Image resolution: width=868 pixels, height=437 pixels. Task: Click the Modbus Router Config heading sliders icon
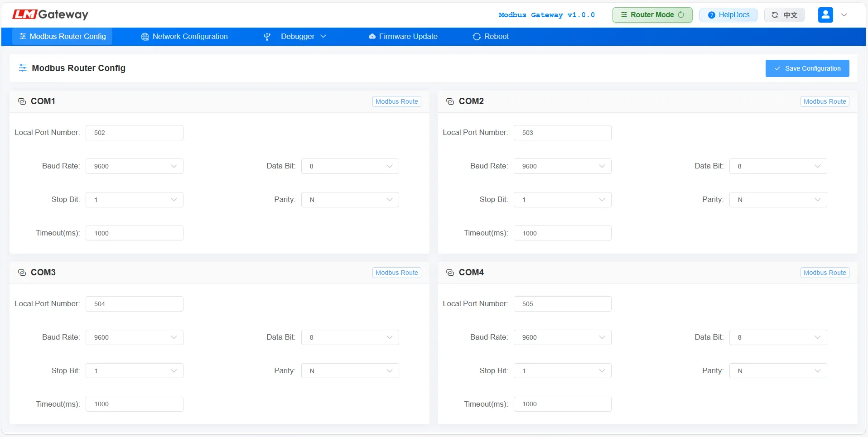(23, 68)
